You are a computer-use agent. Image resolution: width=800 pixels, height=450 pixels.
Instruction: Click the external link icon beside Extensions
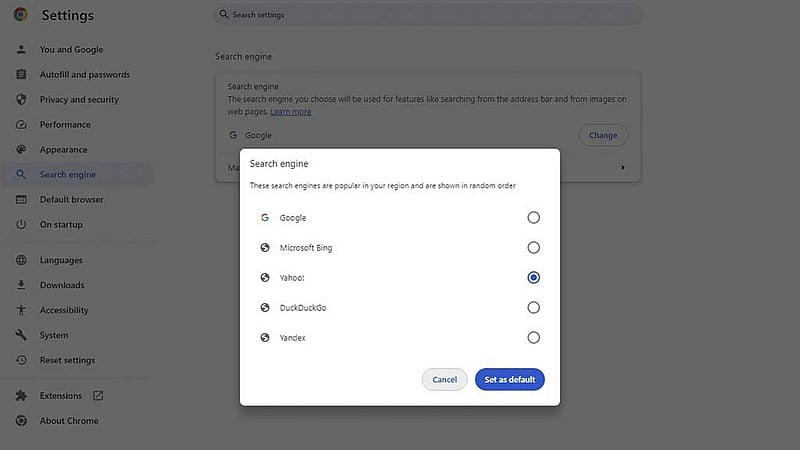tap(98, 395)
